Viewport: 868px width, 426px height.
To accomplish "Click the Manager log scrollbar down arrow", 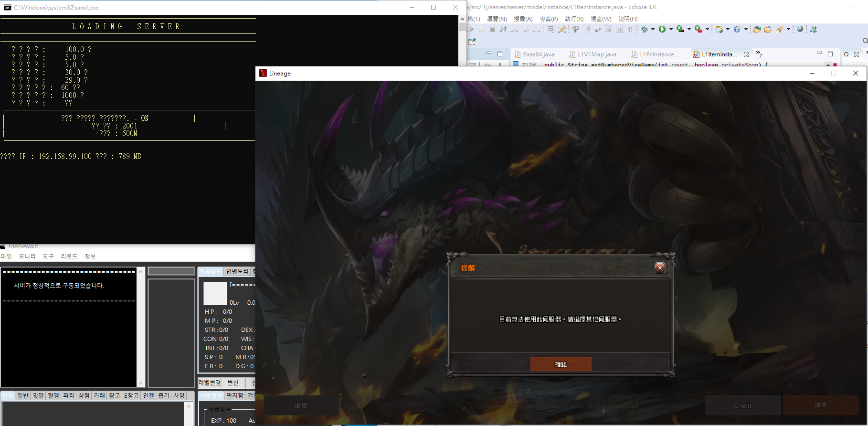I will click(x=140, y=383).
